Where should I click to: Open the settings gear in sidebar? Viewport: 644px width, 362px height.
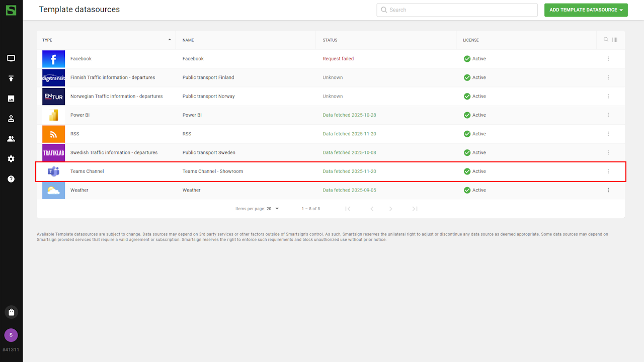point(11,159)
